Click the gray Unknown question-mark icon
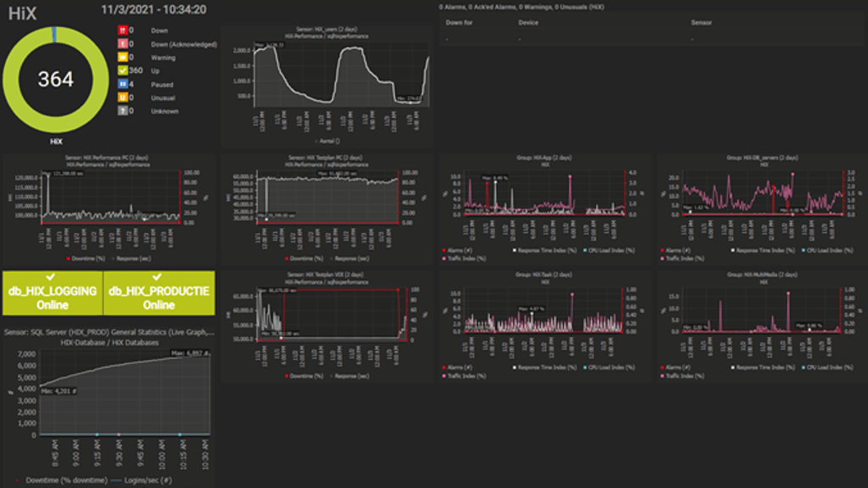Screen dimensions: 868x488 [124, 110]
